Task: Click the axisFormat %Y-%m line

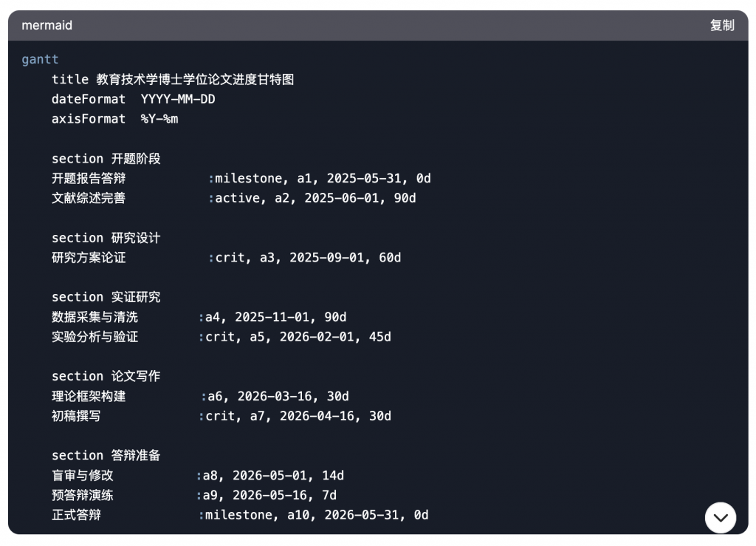Action: coord(114,119)
